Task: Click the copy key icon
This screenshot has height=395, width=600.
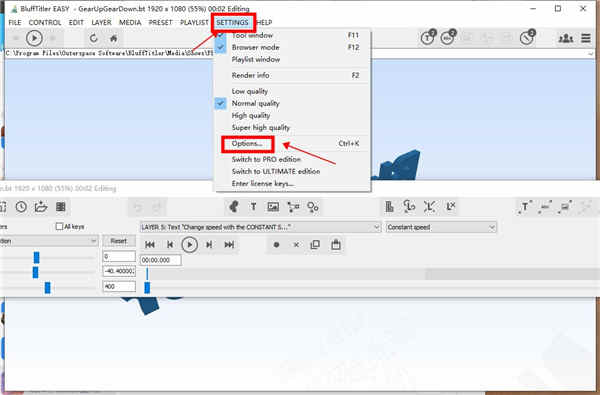Action: [x=315, y=245]
